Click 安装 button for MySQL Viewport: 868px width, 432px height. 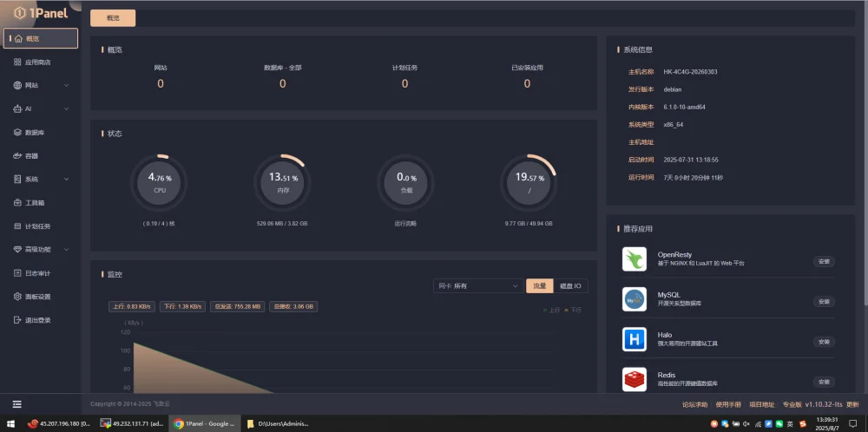click(823, 301)
